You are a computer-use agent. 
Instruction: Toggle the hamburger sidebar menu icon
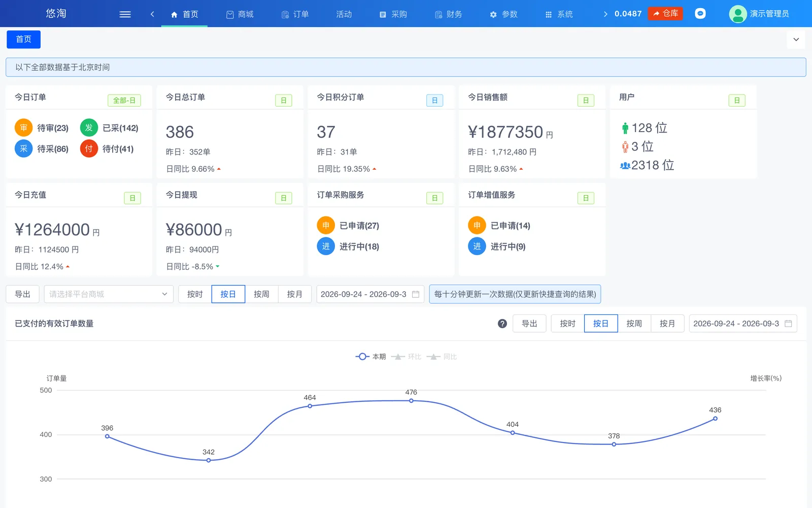click(x=125, y=14)
